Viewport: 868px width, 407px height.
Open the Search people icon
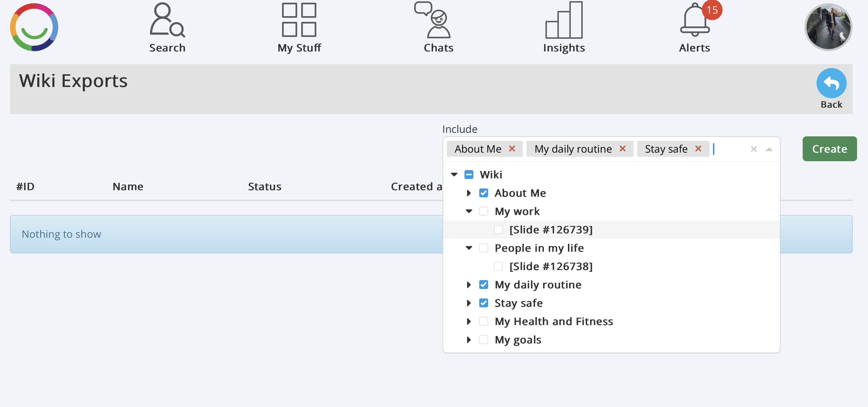click(x=167, y=21)
